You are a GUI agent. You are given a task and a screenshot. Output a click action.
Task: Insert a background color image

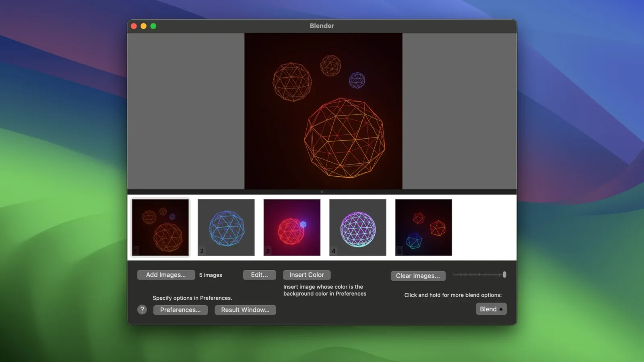[306, 275]
